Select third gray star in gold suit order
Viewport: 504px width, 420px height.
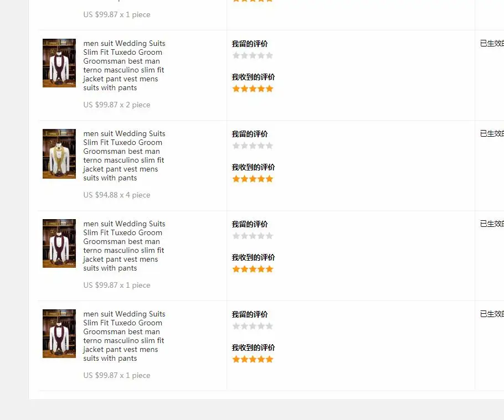coord(253,146)
